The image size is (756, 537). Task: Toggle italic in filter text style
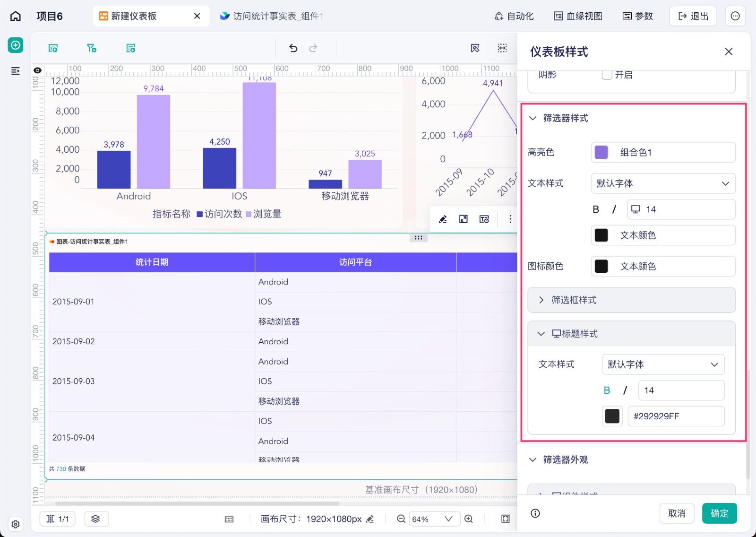[x=614, y=209]
